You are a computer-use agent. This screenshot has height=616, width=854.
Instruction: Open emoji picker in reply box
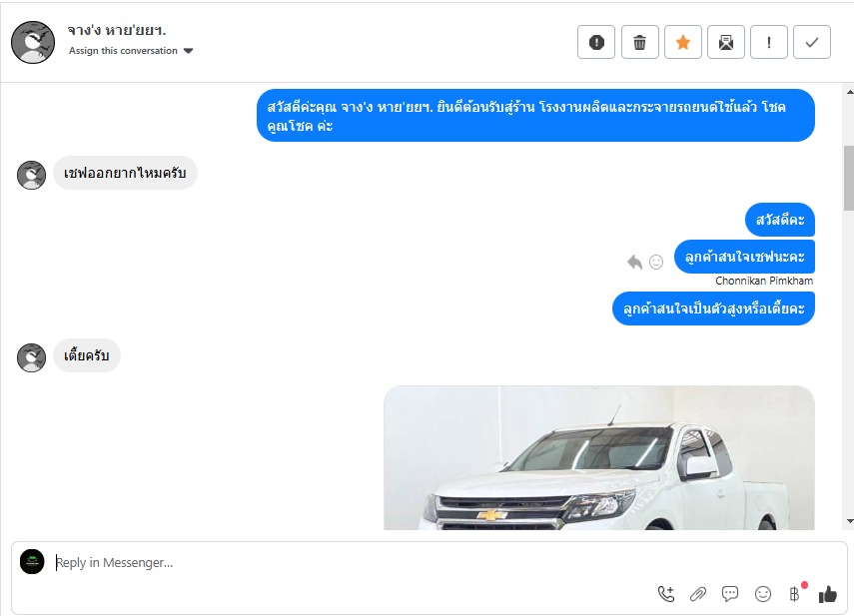click(x=763, y=594)
